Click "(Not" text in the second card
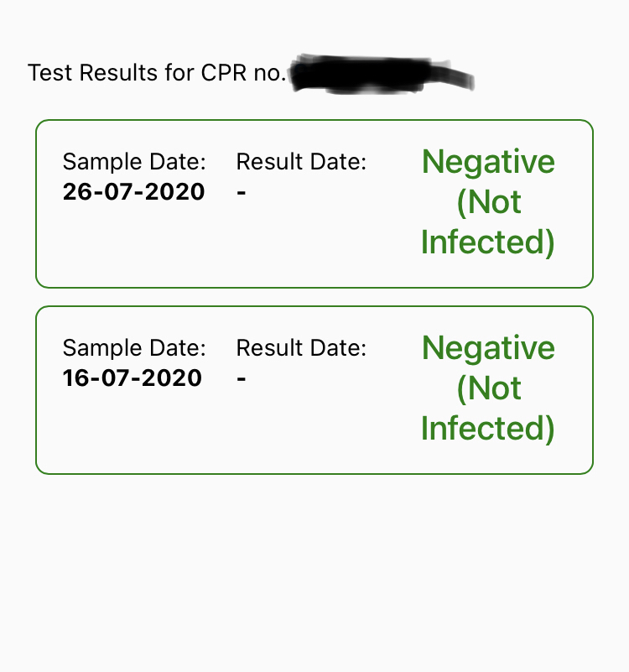 pyautogui.click(x=489, y=388)
